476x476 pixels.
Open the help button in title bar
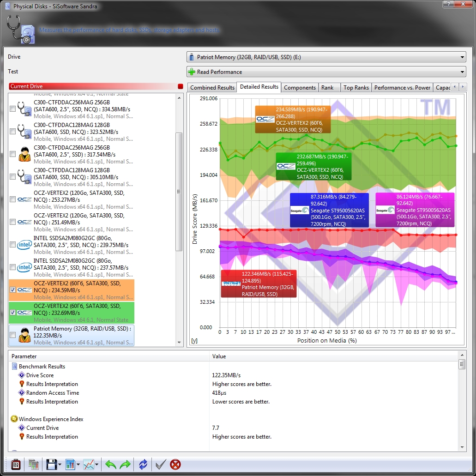(x=447, y=4)
